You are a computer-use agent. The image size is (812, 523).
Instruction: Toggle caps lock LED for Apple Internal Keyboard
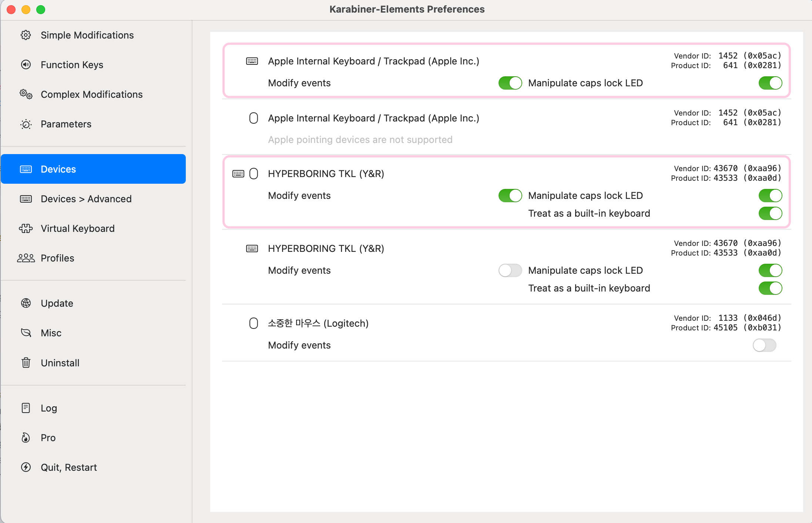pos(770,83)
